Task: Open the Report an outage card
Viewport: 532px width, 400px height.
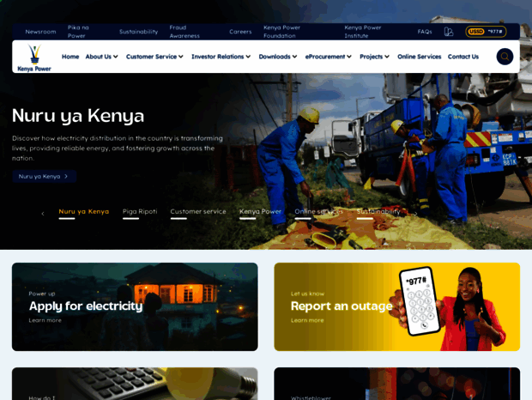Action: click(396, 306)
